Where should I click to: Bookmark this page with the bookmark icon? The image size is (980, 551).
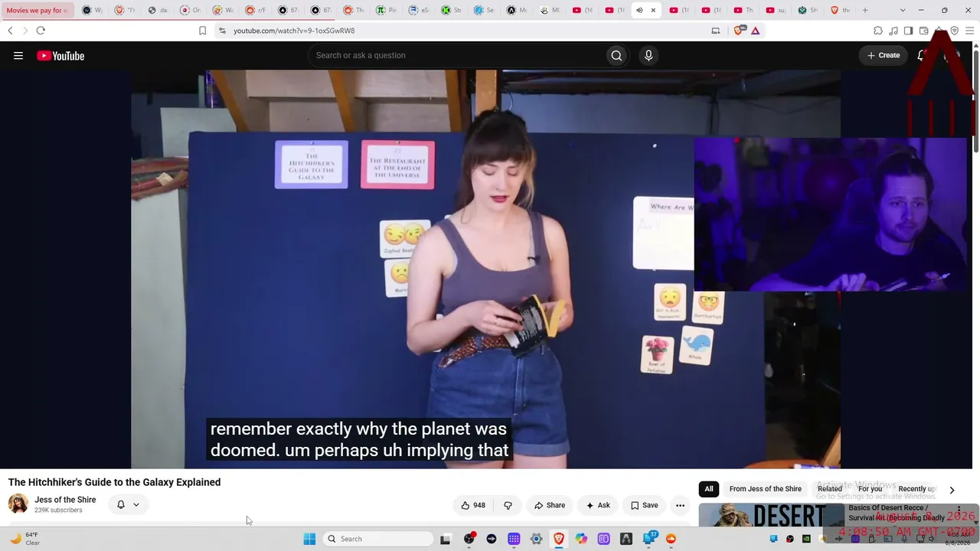(202, 31)
